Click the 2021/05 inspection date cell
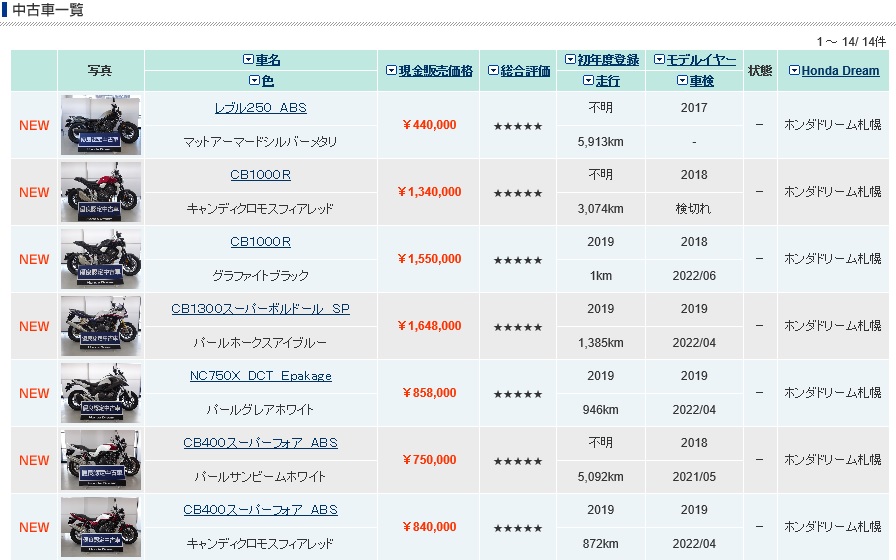Viewport: 896px width, 560px height. (x=694, y=477)
